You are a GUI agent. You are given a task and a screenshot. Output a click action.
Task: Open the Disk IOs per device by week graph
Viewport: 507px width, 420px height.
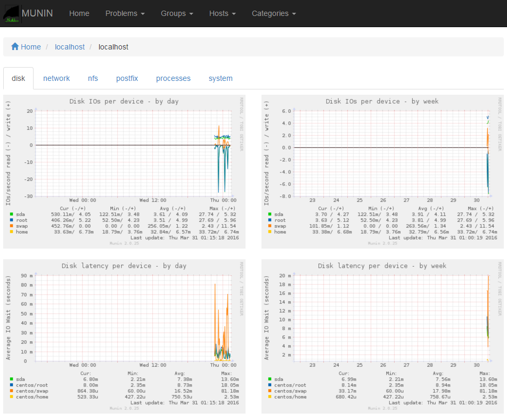[382, 171]
